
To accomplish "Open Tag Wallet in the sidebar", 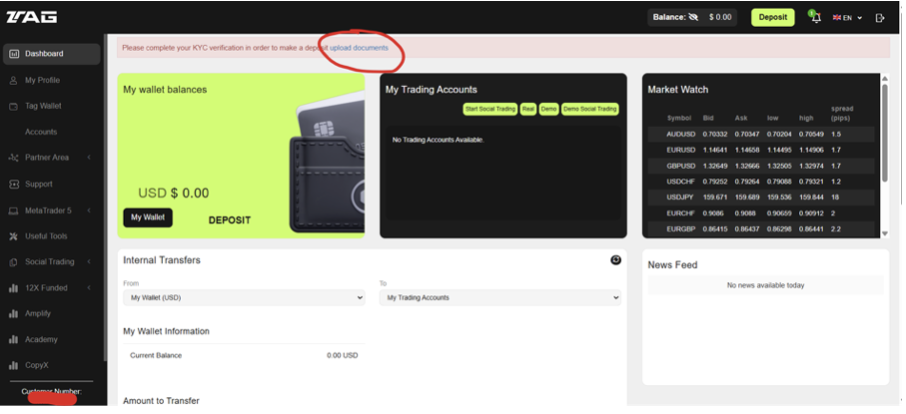I will 43,106.
